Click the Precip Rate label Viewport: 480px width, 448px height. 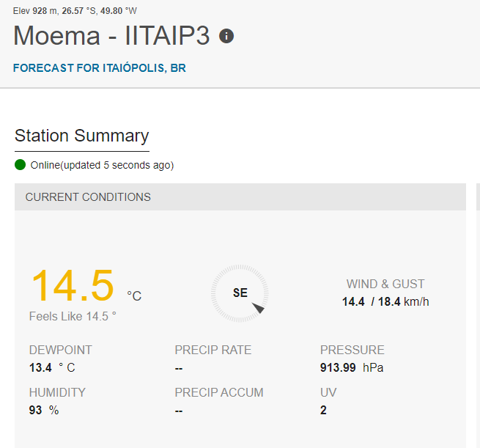(x=213, y=350)
